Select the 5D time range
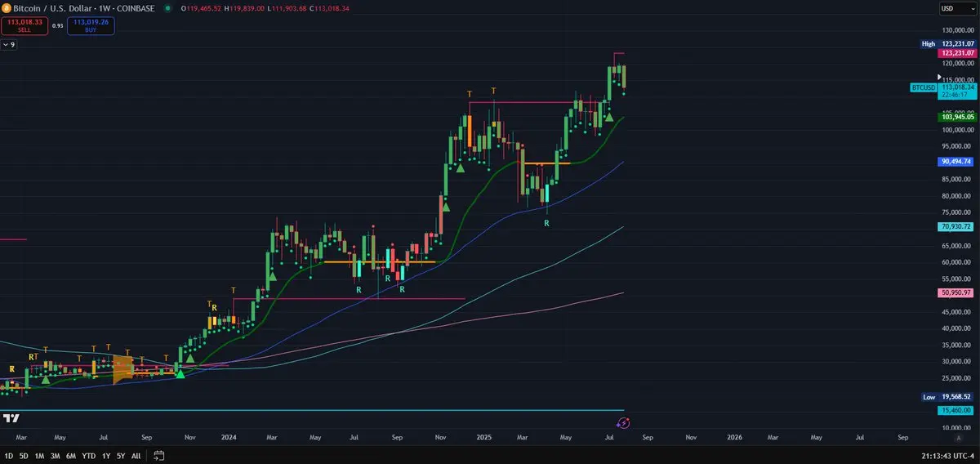The width and height of the screenshot is (980, 464). click(24, 455)
